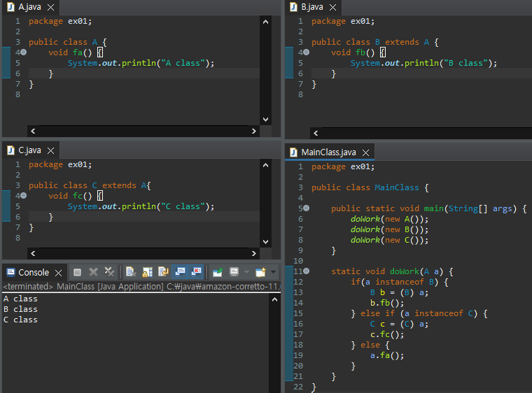Screen dimensions: 532x393
Task: Toggle Scroll Lock in the Console toolbar
Action: [x=147, y=272]
